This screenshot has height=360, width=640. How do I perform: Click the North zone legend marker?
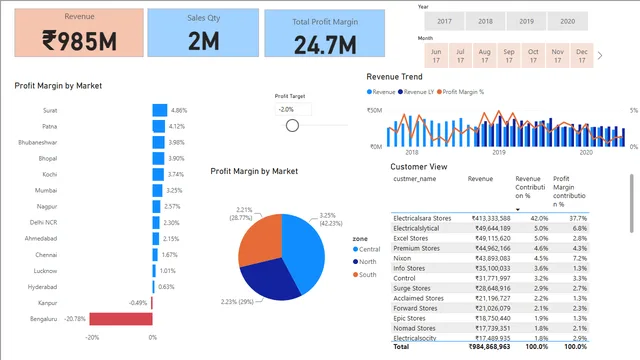point(355,262)
